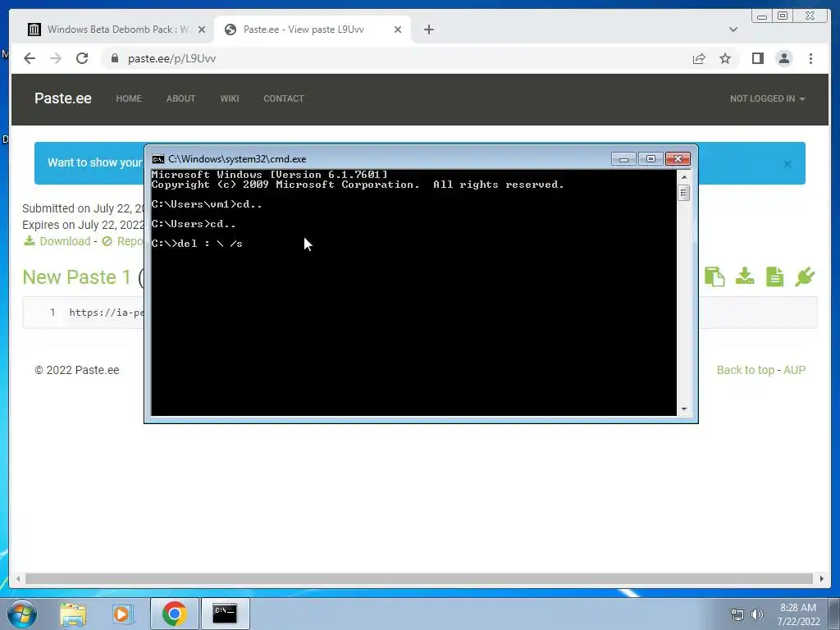The width and height of the screenshot is (840, 630).
Task: Click cmd icon in taskbar
Action: pos(225,614)
